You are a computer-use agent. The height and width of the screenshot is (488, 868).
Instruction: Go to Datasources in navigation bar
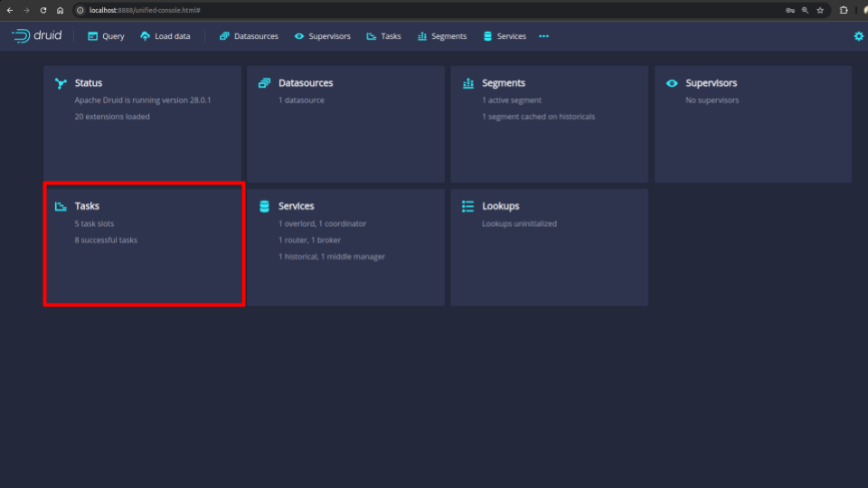coord(249,36)
